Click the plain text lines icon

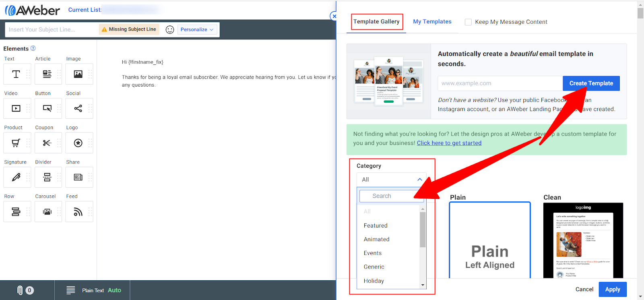71,290
